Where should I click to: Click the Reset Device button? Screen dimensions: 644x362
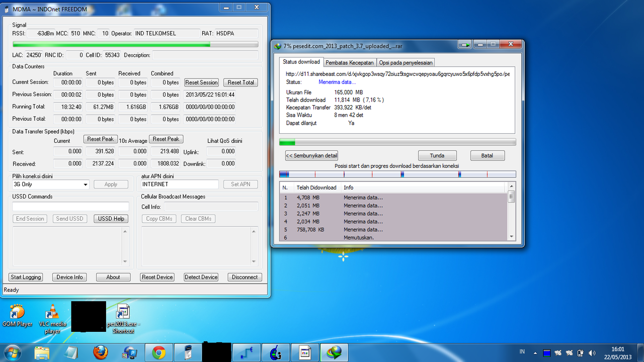[x=157, y=277]
